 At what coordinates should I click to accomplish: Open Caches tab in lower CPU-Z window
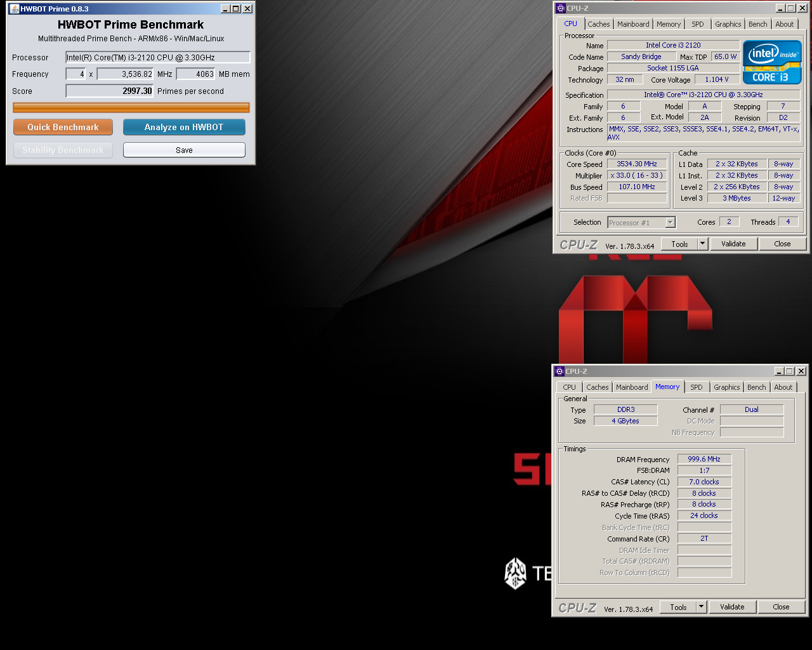[597, 387]
